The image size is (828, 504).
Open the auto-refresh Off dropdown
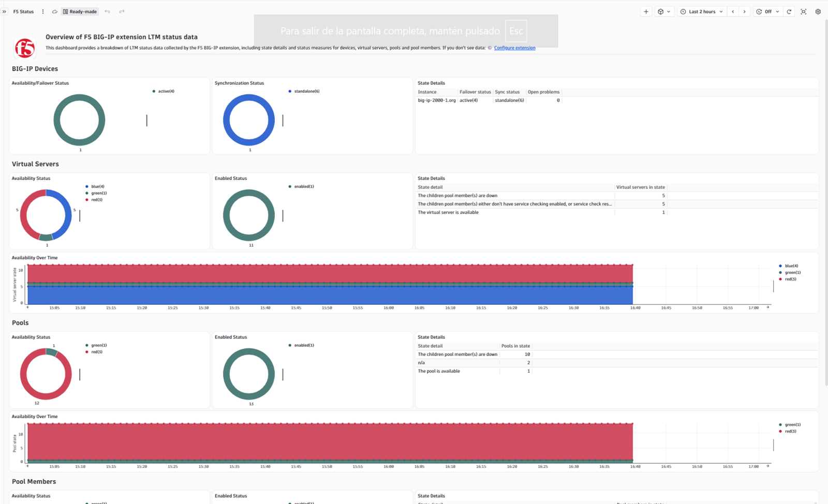(767, 11)
